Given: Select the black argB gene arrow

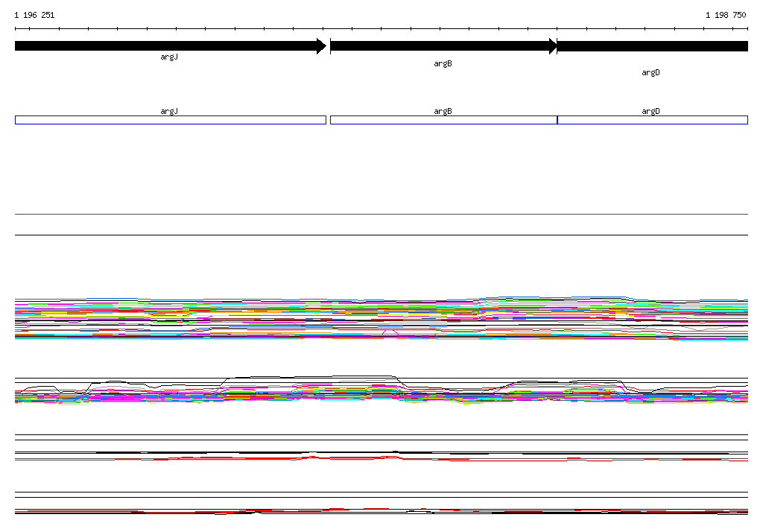Looking at the screenshot, I should pyautogui.click(x=443, y=46).
